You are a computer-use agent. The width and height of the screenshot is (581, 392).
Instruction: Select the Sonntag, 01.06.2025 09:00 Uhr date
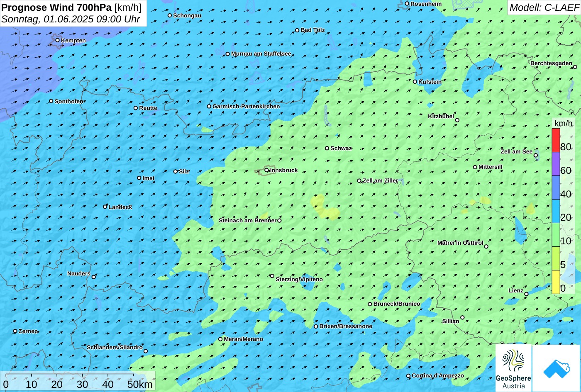tap(71, 19)
